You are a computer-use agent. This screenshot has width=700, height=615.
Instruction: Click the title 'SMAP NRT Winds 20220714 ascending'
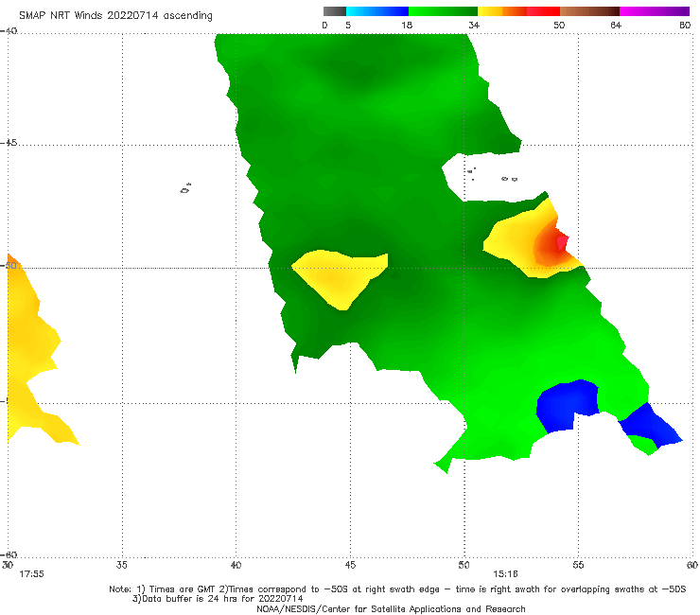[x=115, y=16]
